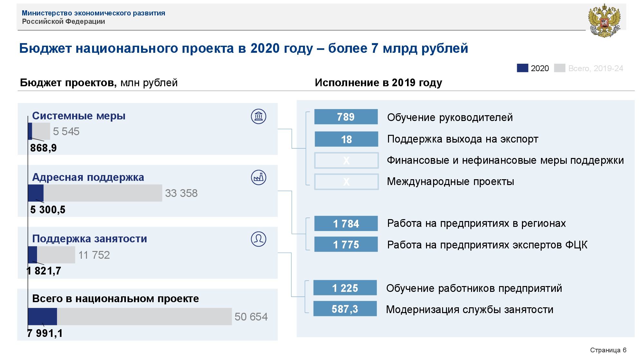
Task: Click Министерство экономического развития text
Action: [x=93, y=13]
